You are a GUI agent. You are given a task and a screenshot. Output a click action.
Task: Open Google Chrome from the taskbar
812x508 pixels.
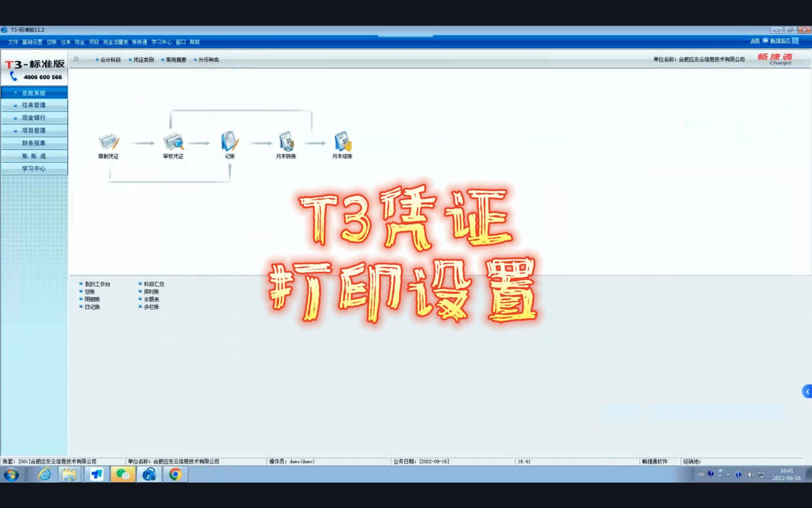175,474
